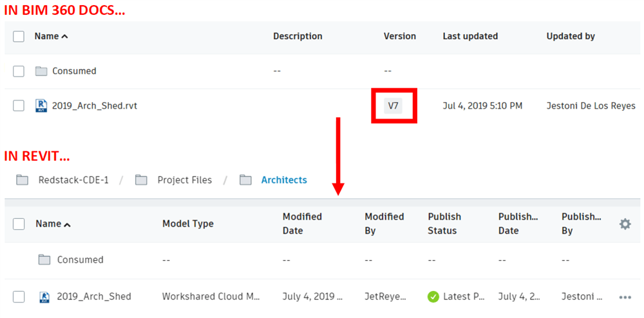Click Publish Status column header
Viewport: 644px width, 318px height.
pos(444,223)
